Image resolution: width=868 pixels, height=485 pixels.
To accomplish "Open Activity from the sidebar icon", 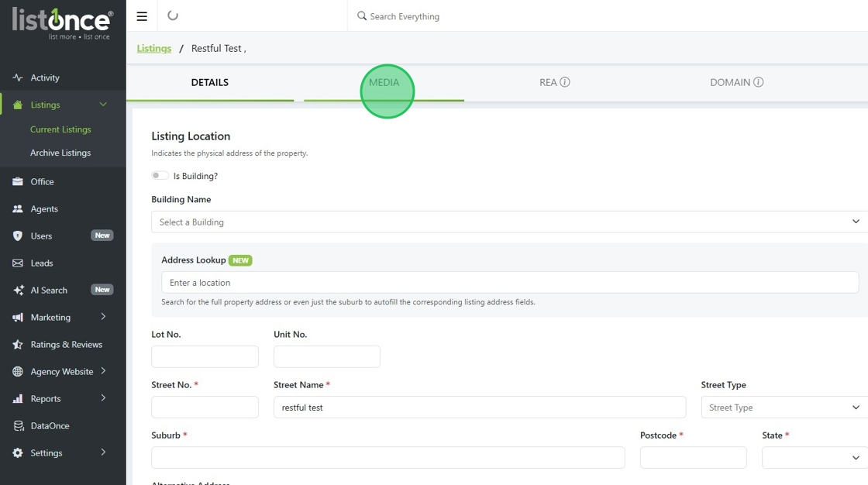I will tap(18, 77).
